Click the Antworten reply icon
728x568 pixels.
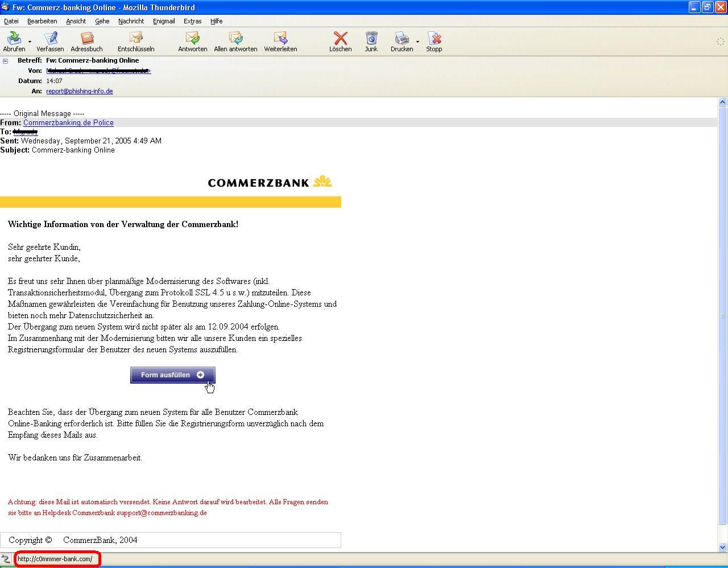[192, 39]
